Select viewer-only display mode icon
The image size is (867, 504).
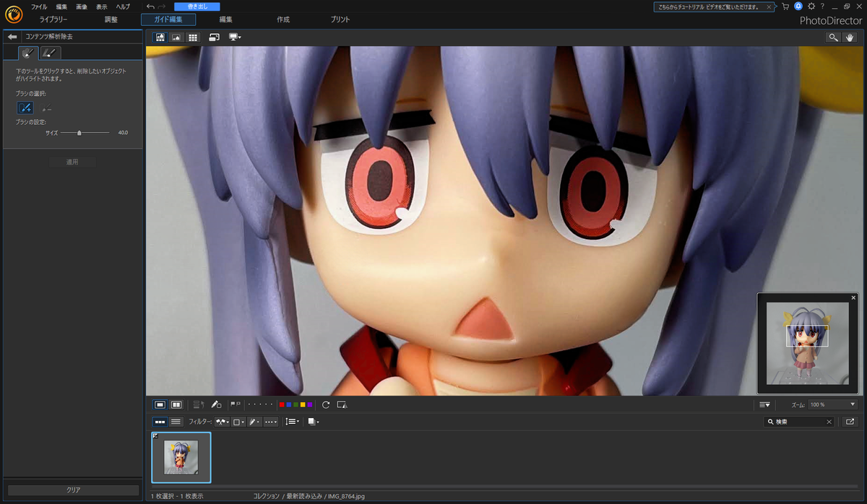[x=176, y=37]
